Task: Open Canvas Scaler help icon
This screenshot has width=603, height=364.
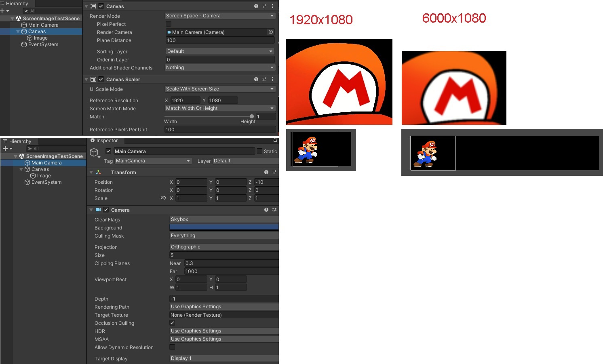Action: pyautogui.click(x=256, y=79)
